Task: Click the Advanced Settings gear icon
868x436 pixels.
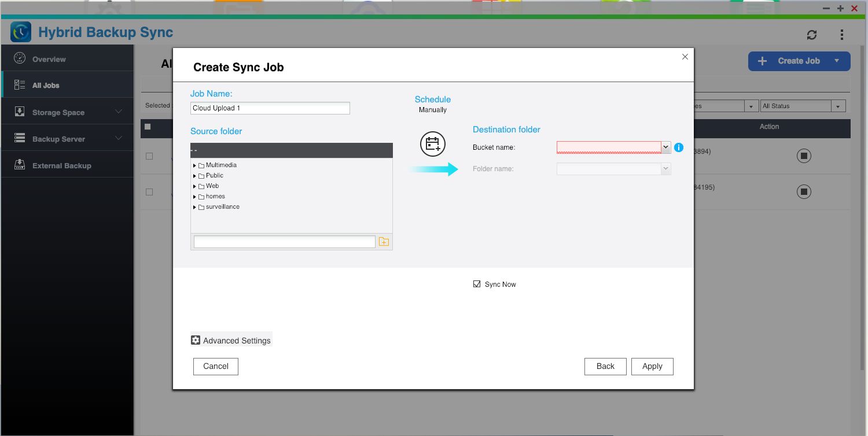Action: [x=196, y=340]
